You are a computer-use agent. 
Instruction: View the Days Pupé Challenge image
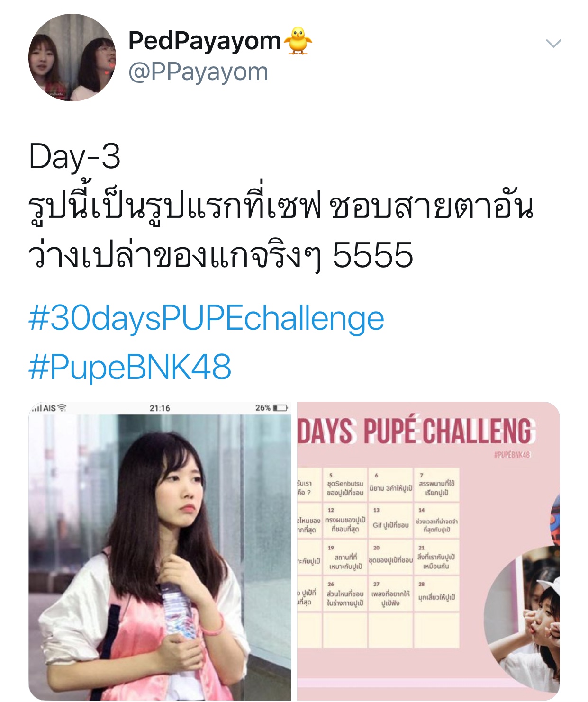(x=428, y=551)
